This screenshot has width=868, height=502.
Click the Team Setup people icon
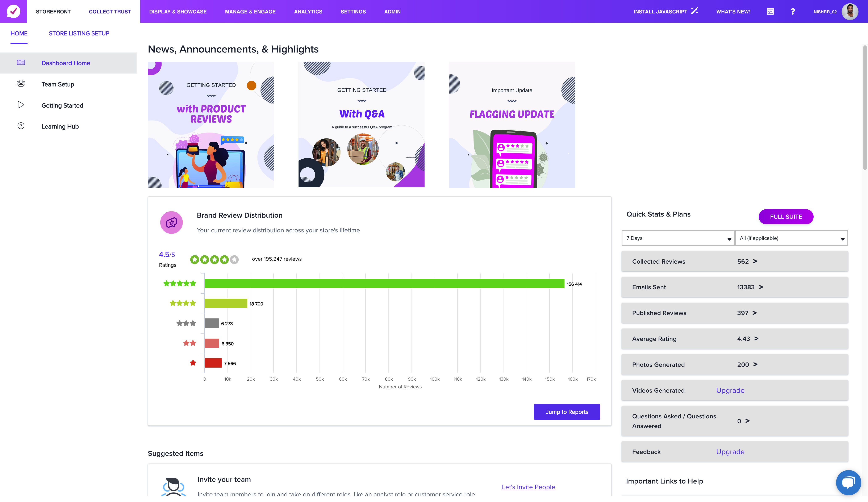[x=21, y=84]
